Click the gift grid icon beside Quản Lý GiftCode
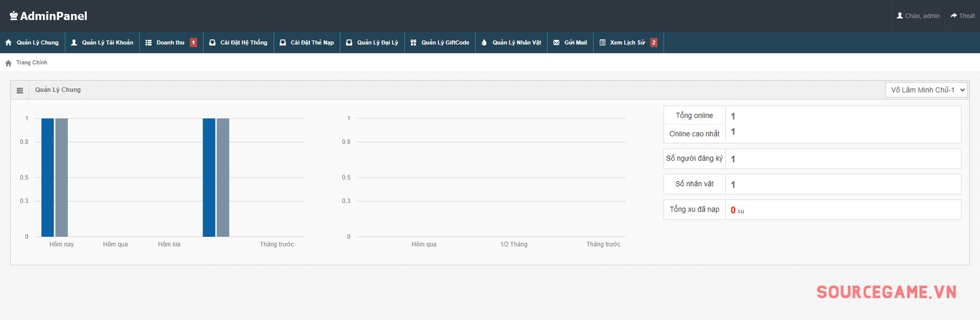This screenshot has height=320, width=980. (x=413, y=43)
